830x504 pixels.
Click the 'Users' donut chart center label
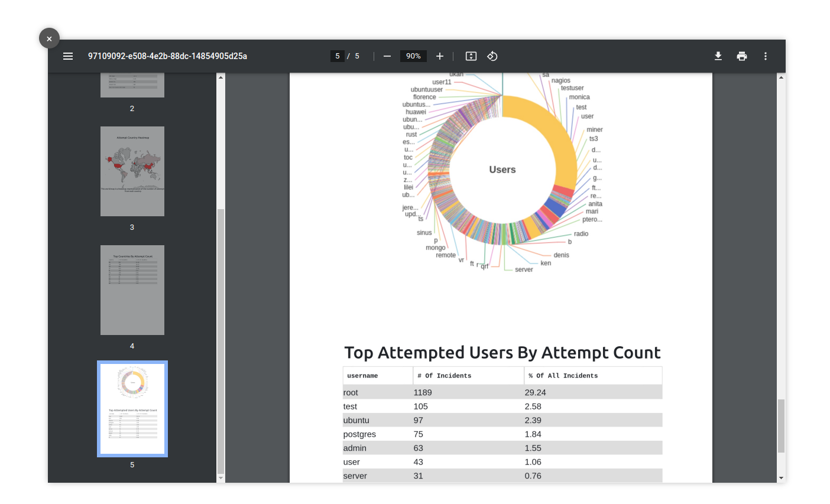click(502, 170)
